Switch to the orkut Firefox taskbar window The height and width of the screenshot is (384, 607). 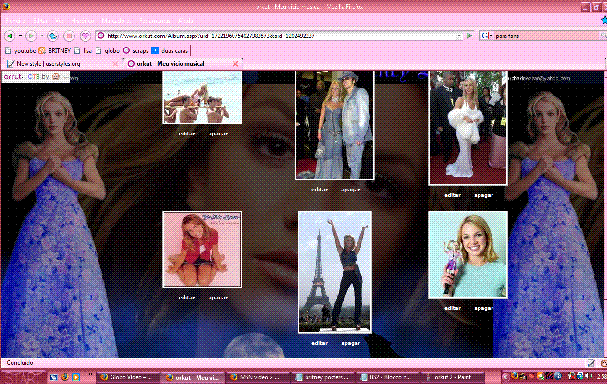pos(192,377)
